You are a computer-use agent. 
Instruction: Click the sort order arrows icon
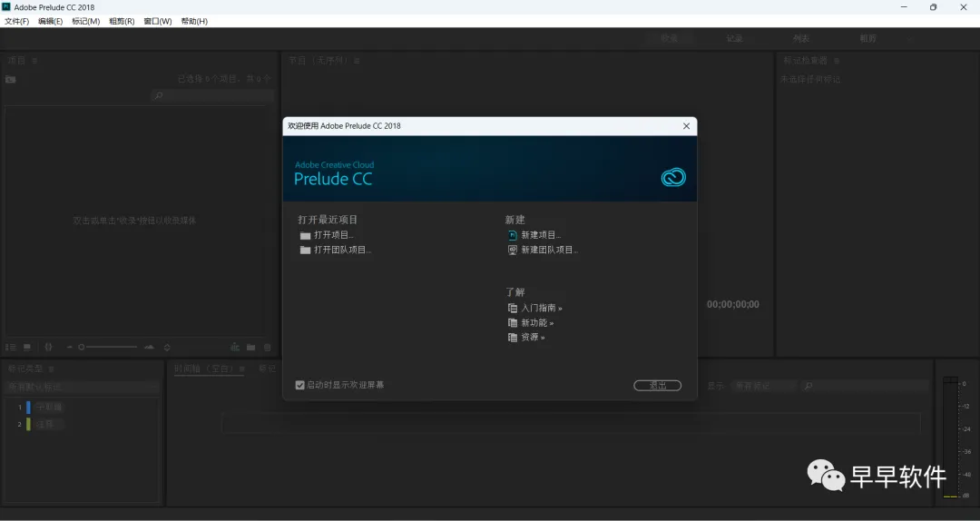click(x=167, y=347)
